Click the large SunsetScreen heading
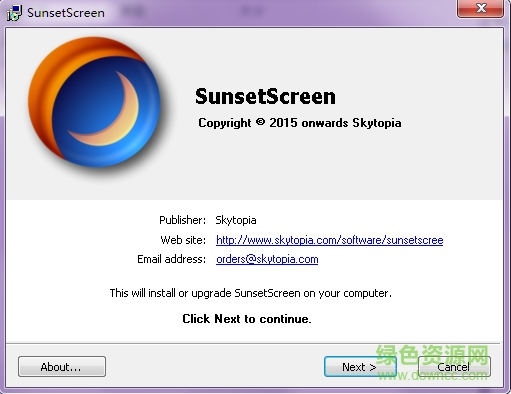Screen dimensions: 511x394 [x=265, y=96]
